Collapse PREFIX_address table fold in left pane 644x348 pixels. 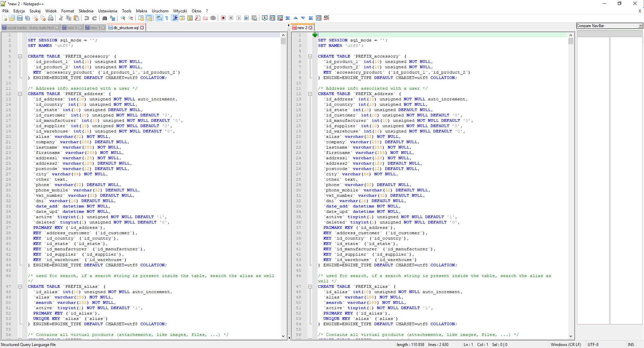pos(20,94)
